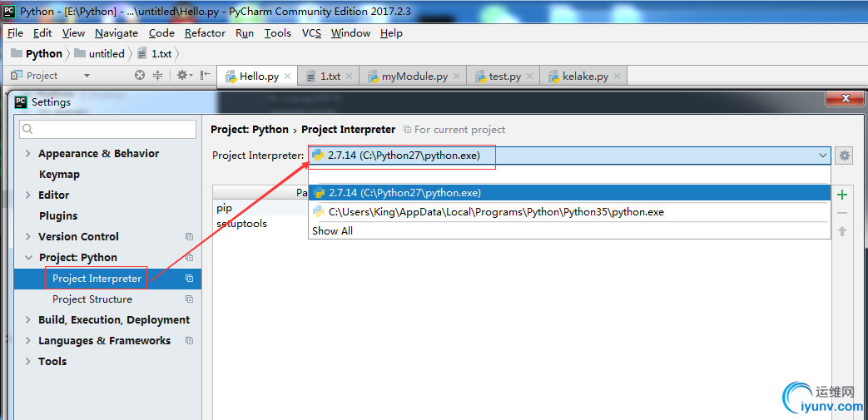868x420 pixels.
Task: Open the Window menu
Action: 350,33
